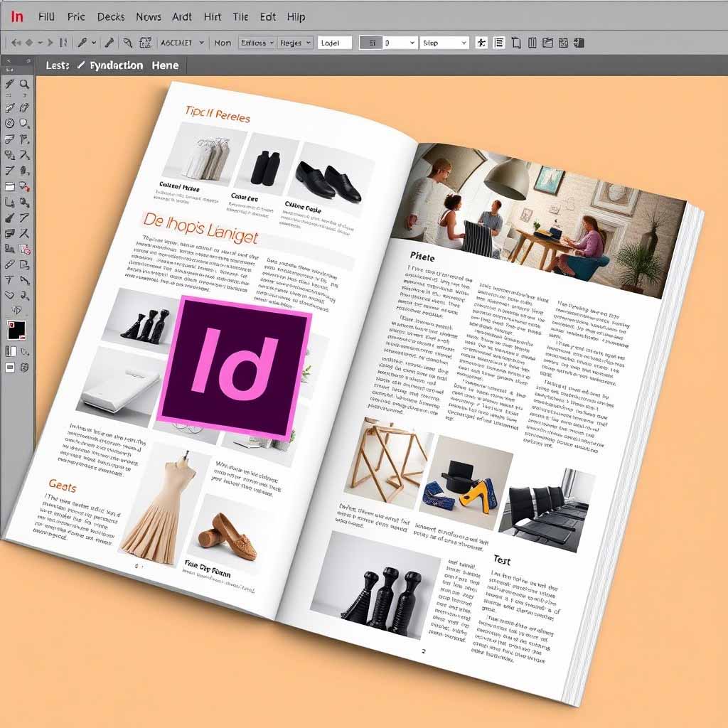
Task: Click the Lojel input field
Action: (335, 43)
